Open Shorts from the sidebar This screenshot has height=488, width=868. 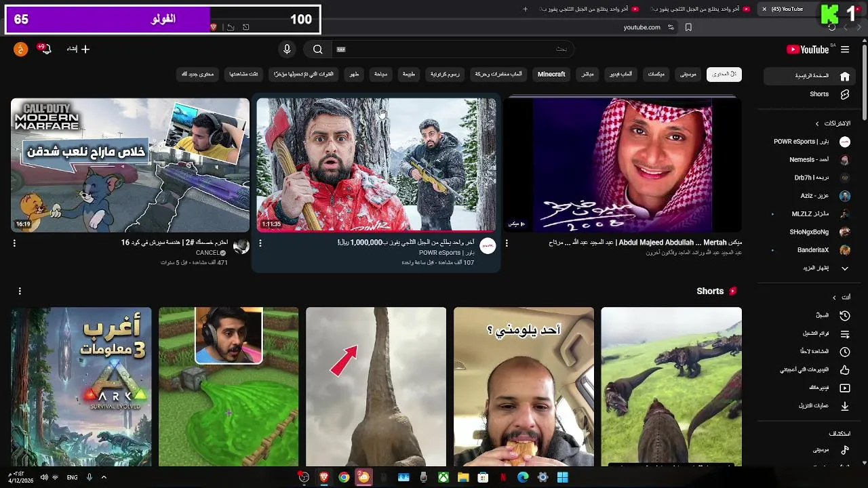pos(810,94)
